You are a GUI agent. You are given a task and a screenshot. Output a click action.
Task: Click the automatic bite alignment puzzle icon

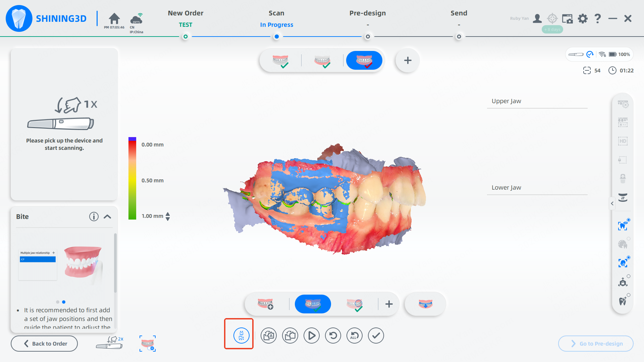pos(269,335)
